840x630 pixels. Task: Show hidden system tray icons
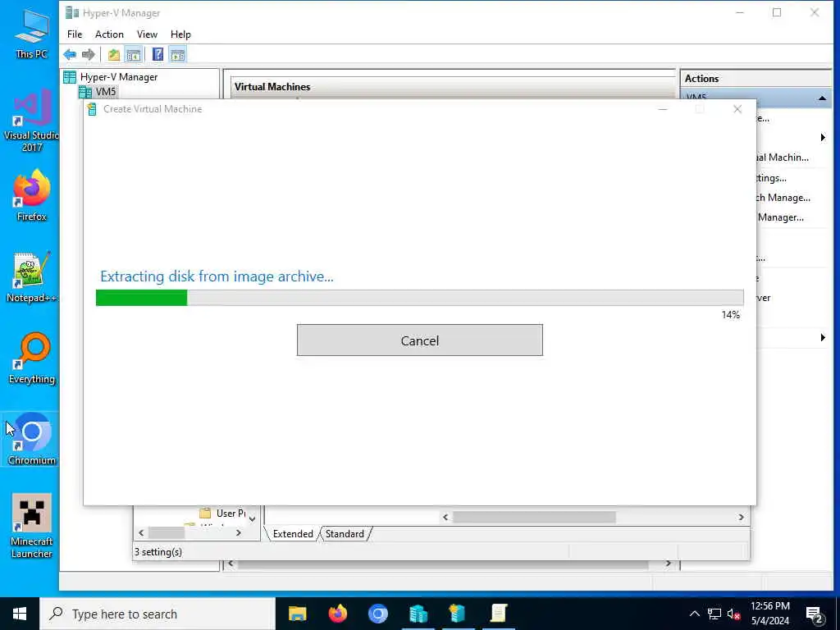pos(694,614)
